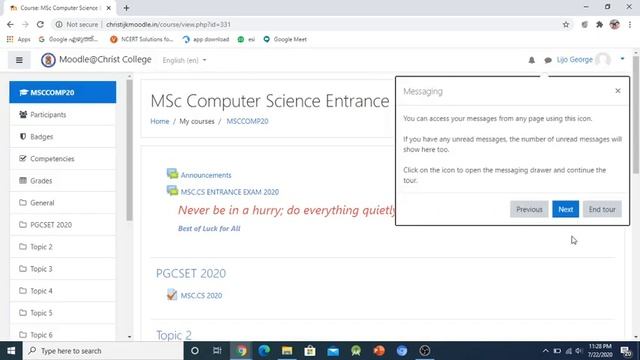Viewport: 640px width, 360px height.
Task: Open Badges in the sidebar
Action: (x=62, y=137)
